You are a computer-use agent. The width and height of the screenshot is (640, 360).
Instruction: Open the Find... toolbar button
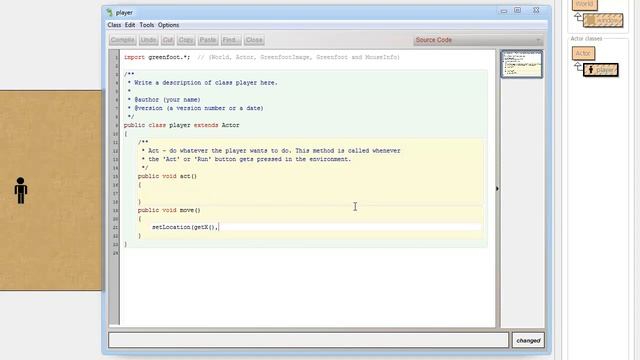click(x=231, y=40)
